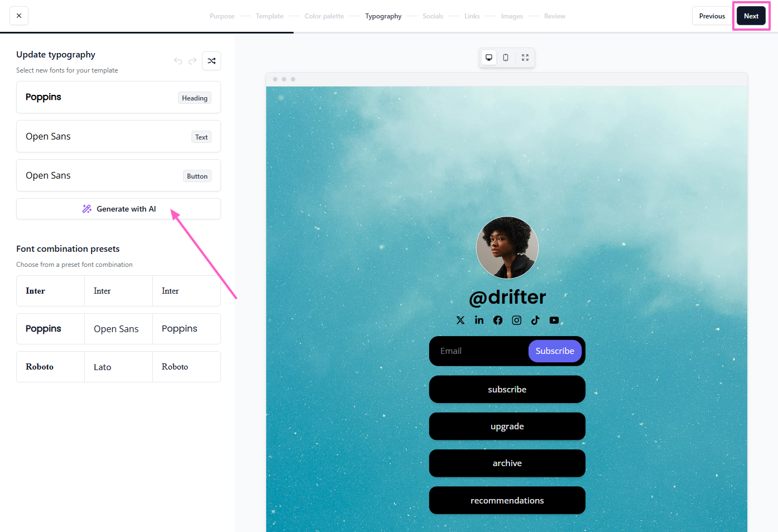Click the undo arrow icon

click(178, 61)
